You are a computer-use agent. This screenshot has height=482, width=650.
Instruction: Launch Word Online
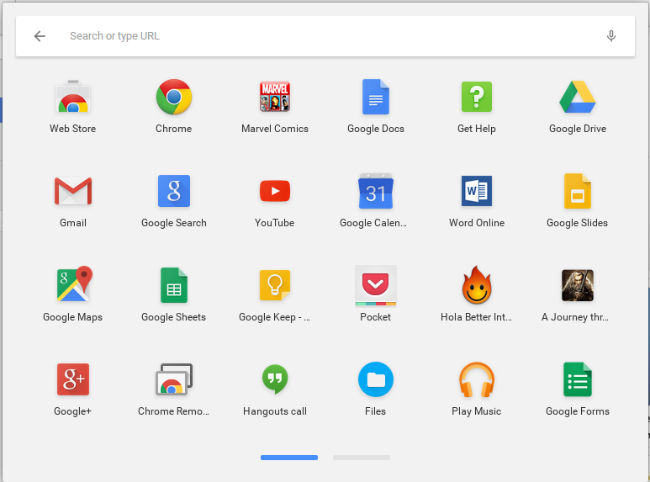(x=476, y=191)
